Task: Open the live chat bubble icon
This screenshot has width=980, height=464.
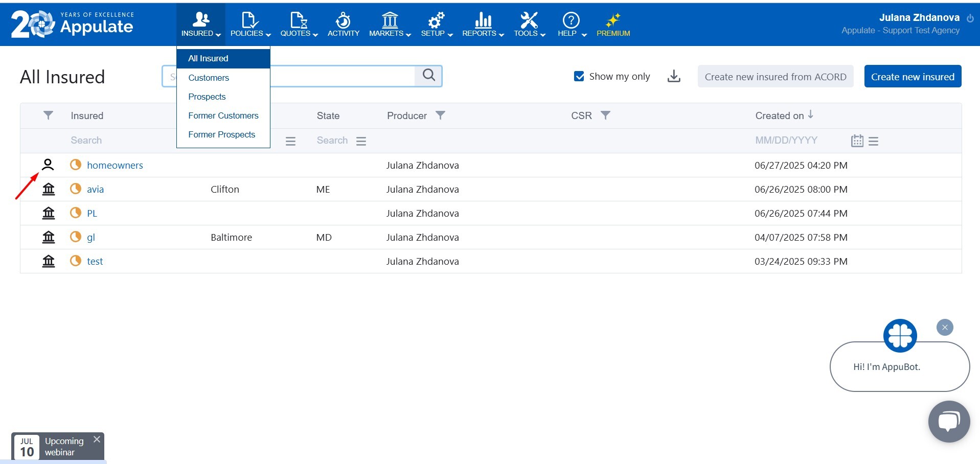Action: [949, 421]
